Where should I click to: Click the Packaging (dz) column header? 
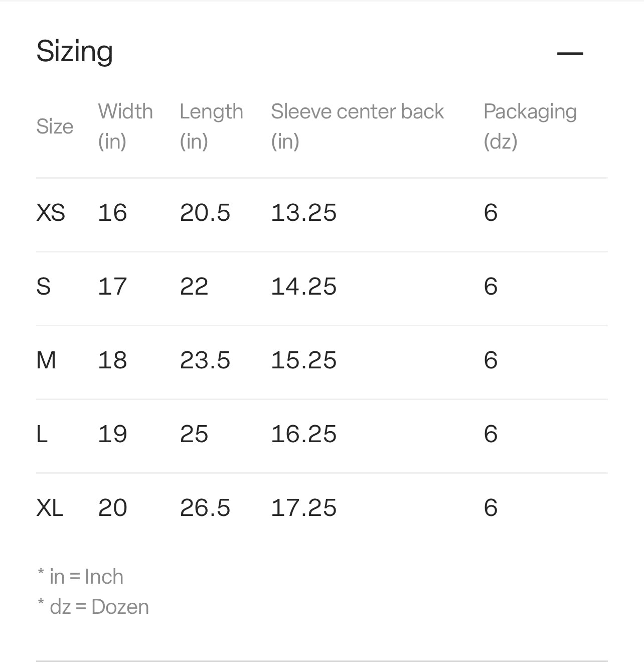[530, 126]
